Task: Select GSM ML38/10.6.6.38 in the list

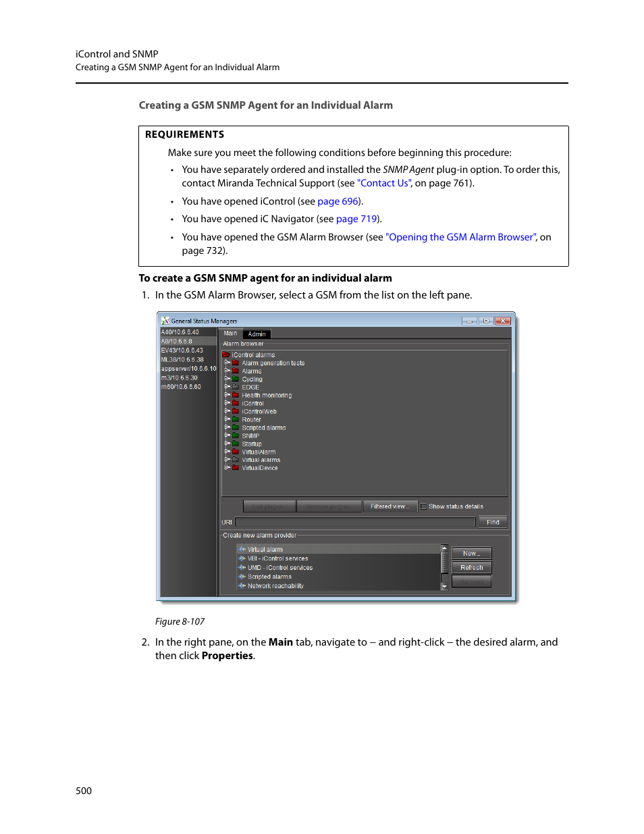Action: (188, 360)
